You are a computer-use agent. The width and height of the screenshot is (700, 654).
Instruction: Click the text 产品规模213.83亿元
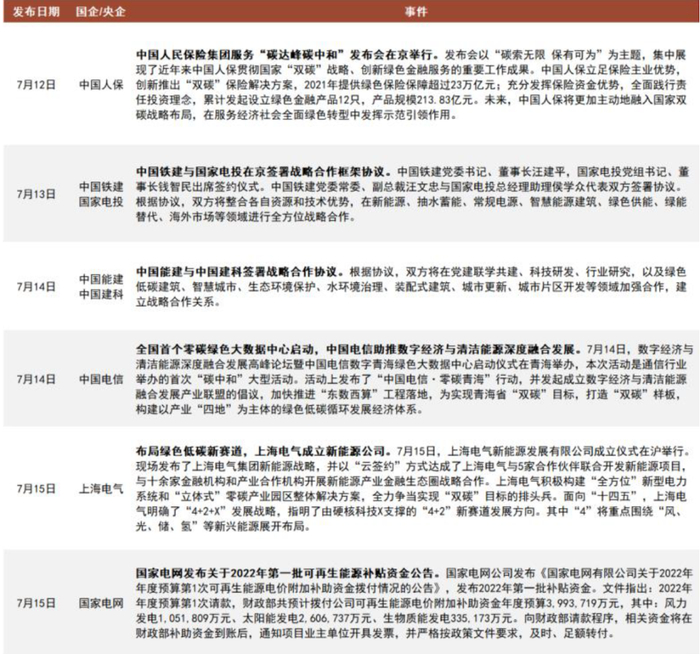pyautogui.click(x=423, y=100)
